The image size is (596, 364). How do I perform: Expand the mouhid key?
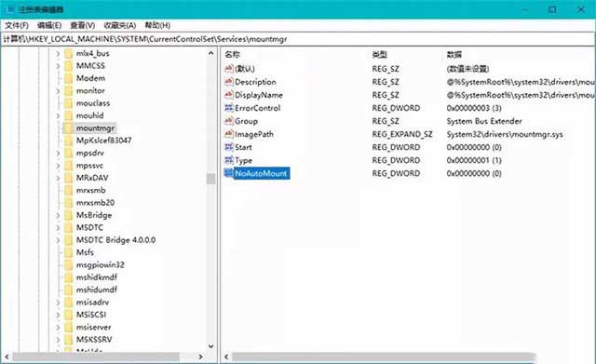(x=58, y=115)
